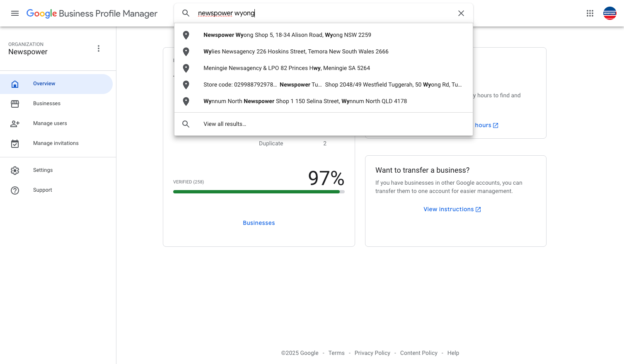Go to Manage users
The height and width of the screenshot is (364, 624).
point(56,124)
